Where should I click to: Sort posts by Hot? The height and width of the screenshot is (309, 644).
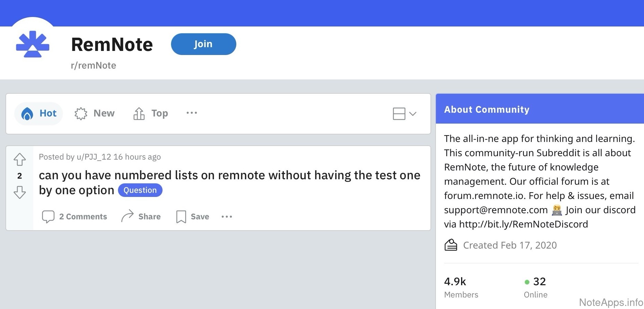[x=39, y=113]
